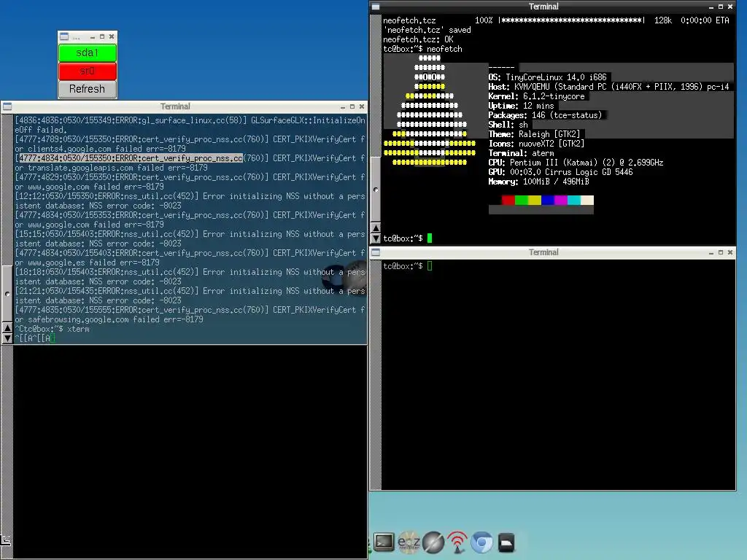Minimize the empty lower-right Terminal window
Viewport: 747px width, 560px height.
[711, 252]
